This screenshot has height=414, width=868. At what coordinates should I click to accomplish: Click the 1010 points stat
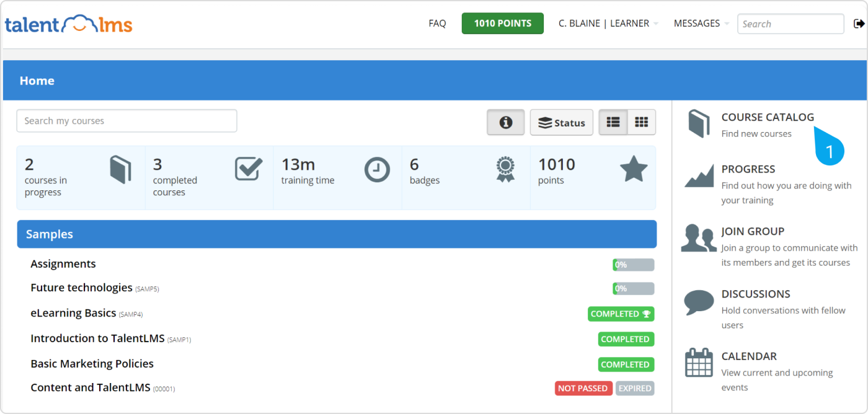pyautogui.click(x=593, y=177)
